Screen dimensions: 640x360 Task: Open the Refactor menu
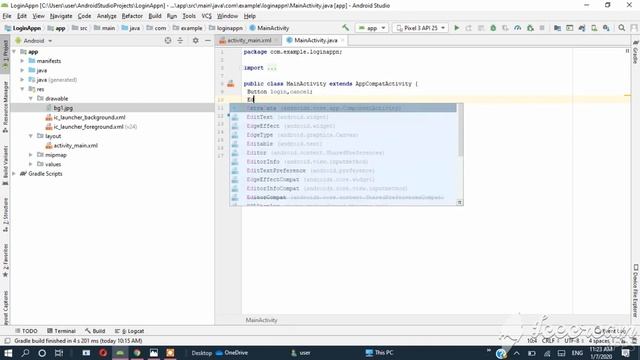tap(132, 16)
